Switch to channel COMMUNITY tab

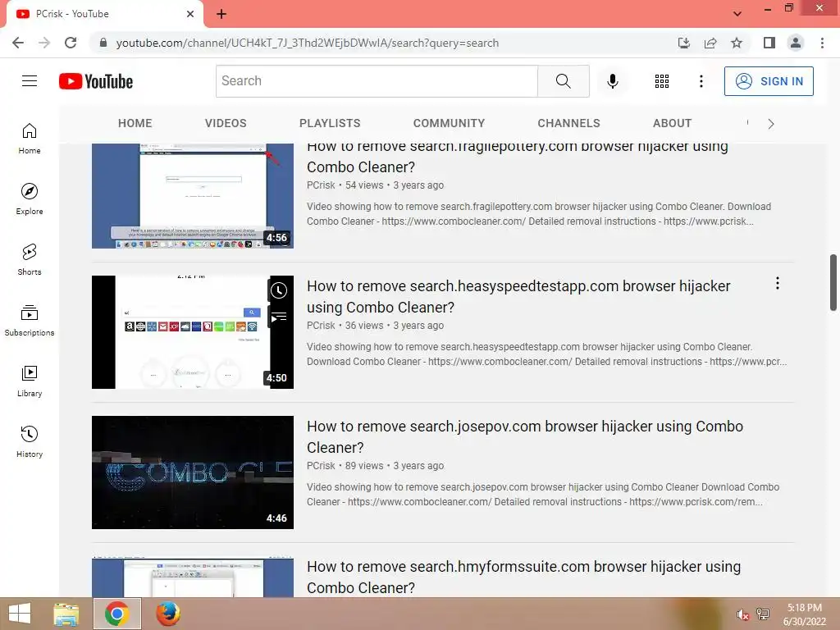(x=449, y=123)
